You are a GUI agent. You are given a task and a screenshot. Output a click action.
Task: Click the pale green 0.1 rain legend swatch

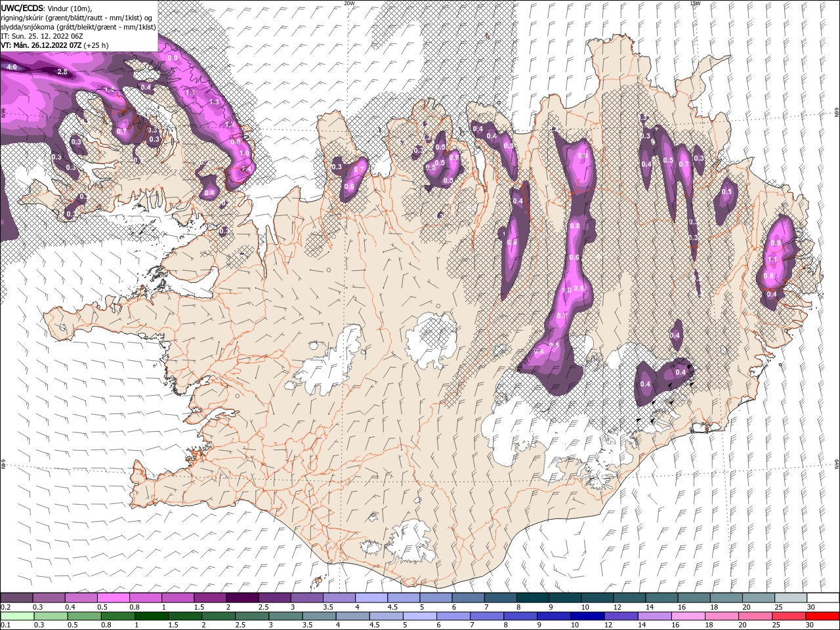[x=16, y=616]
